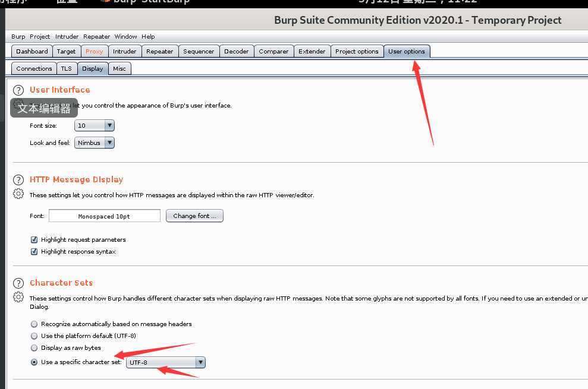Switch to the Sequencer tab
Image resolution: width=588 pixels, height=389 pixels.
pyautogui.click(x=199, y=51)
